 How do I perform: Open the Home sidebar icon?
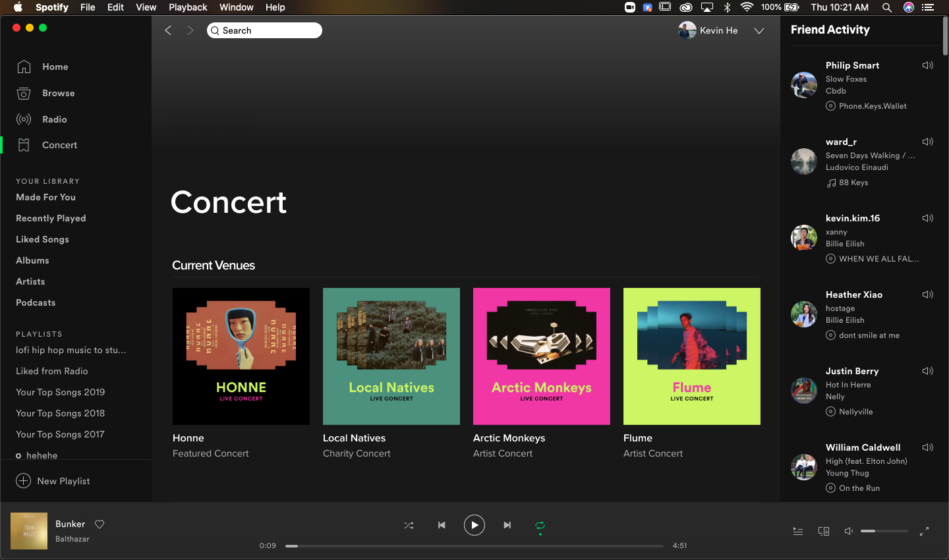[24, 67]
